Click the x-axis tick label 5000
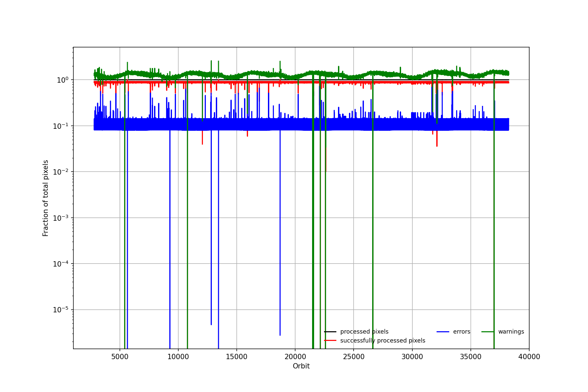Image resolution: width=588 pixels, height=392 pixels. [120, 357]
